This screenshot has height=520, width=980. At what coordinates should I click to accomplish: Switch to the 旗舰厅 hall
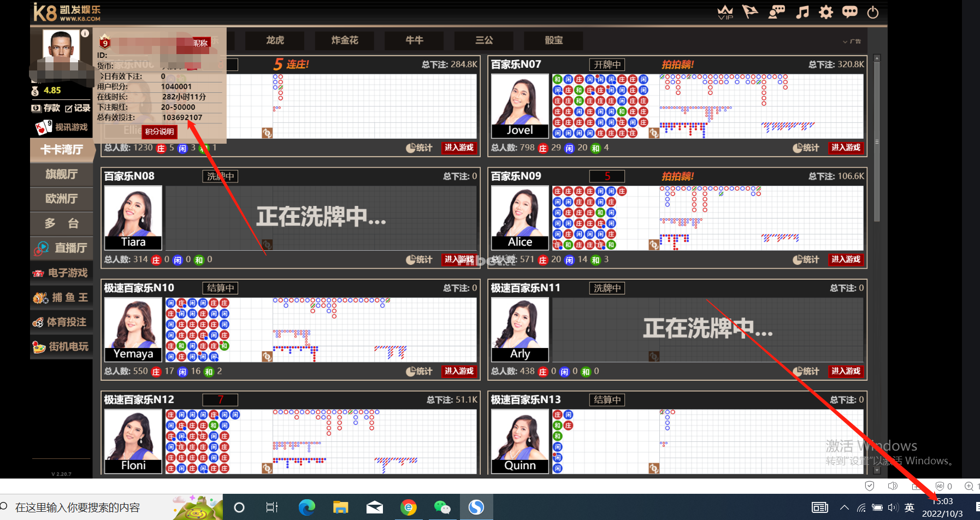61,174
